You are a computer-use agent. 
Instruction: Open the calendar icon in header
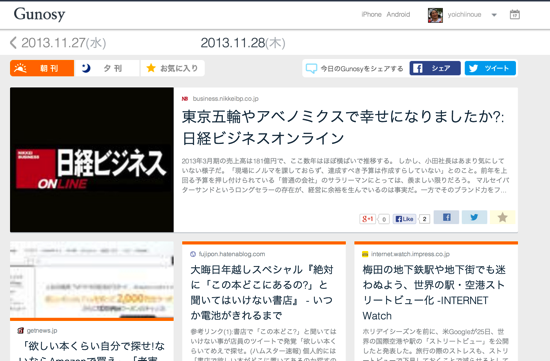515,15
